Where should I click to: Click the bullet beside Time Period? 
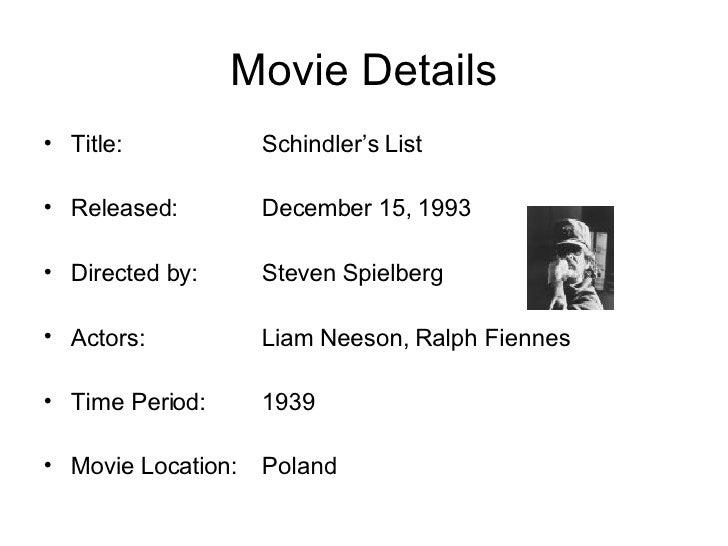point(48,401)
